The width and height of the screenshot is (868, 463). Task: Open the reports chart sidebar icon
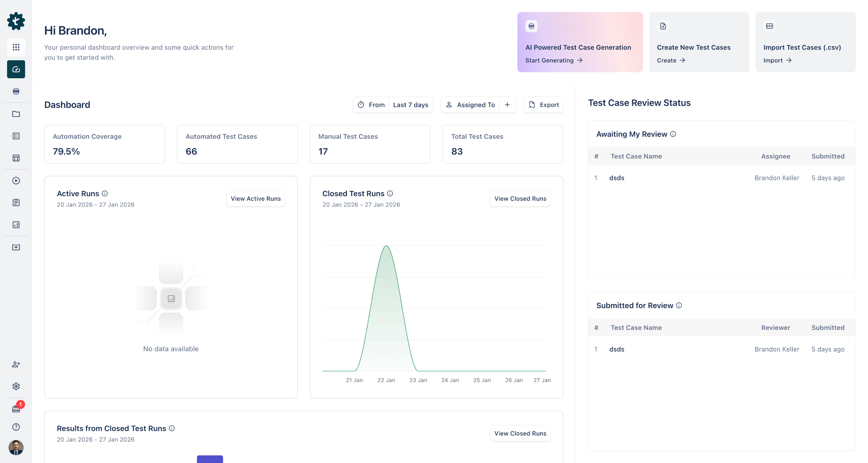16,225
